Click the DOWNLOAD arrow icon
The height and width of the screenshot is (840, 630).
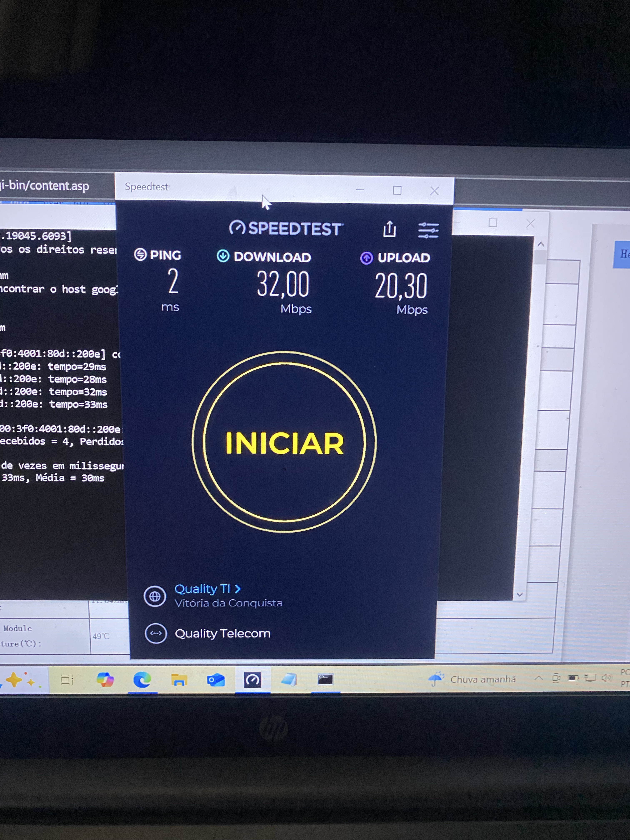223,256
